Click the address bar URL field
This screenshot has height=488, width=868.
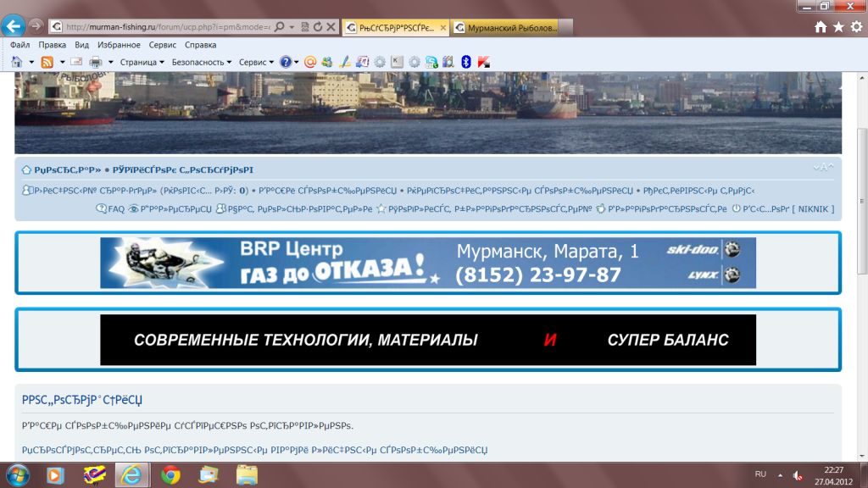167,27
